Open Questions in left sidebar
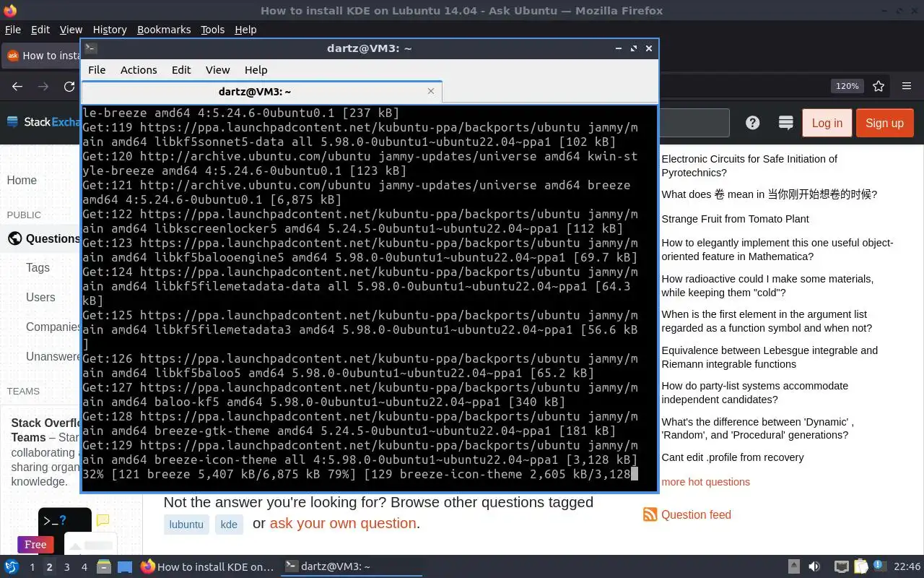 [x=45, y=238]
